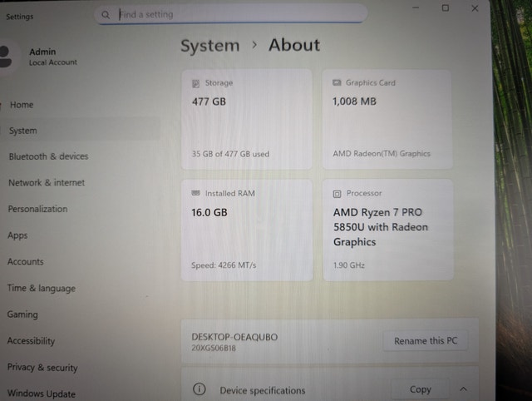Copy the Device specifications
The image size is (532, 401).
[x=421, y=389]
